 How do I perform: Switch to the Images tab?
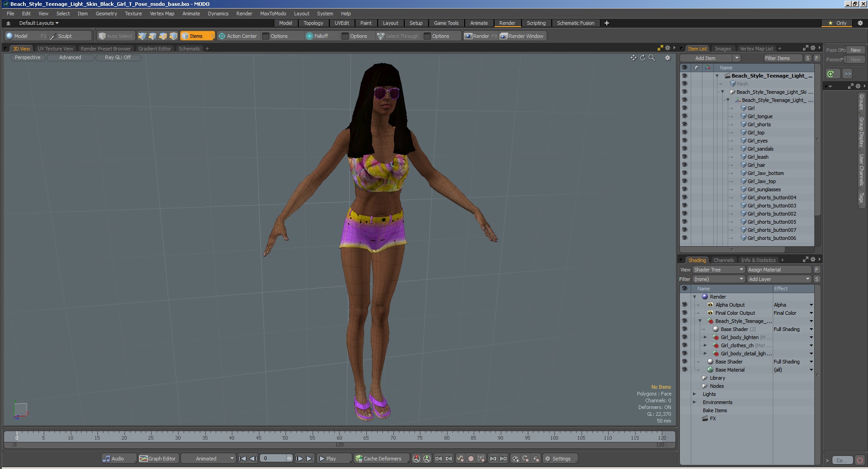coord(723,49)
